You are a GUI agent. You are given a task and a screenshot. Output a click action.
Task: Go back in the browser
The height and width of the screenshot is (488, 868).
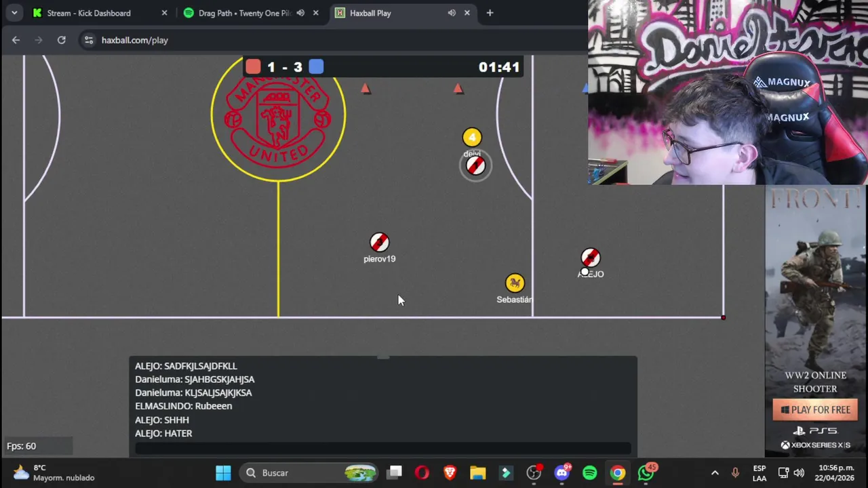[x=16, y=40]
